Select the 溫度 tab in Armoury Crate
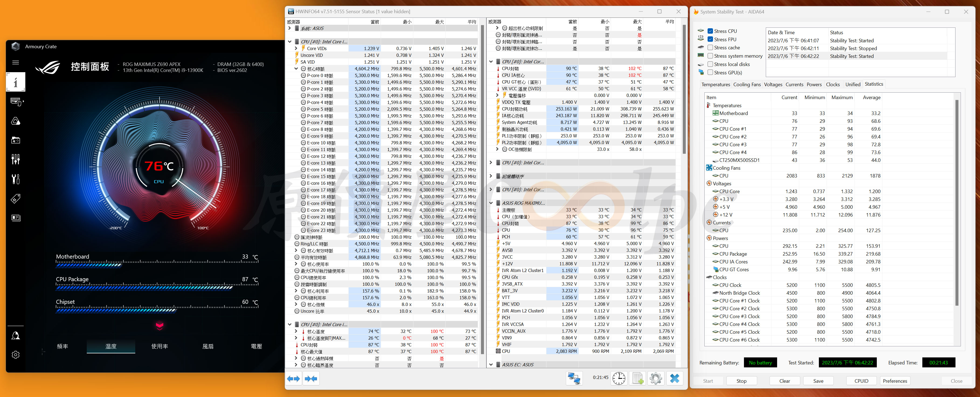Viewport: 980px width, 397px height. (x=111, y=346)
